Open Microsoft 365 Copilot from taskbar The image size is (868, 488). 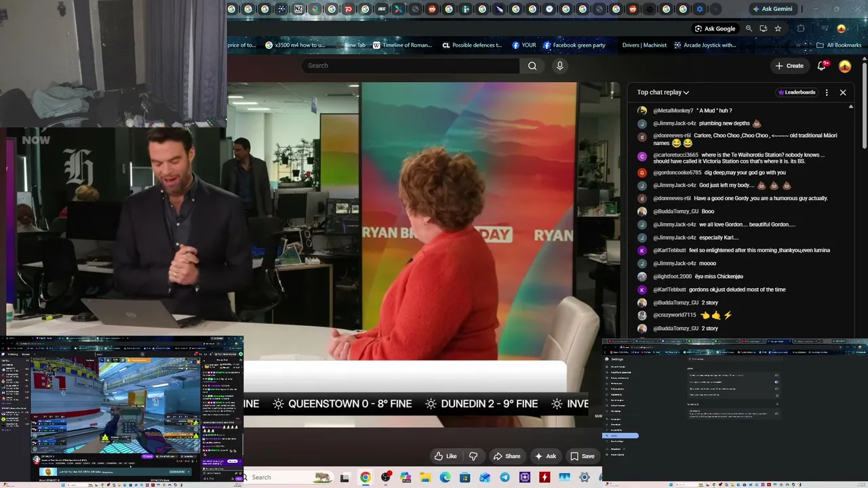(x=406, y=478)
